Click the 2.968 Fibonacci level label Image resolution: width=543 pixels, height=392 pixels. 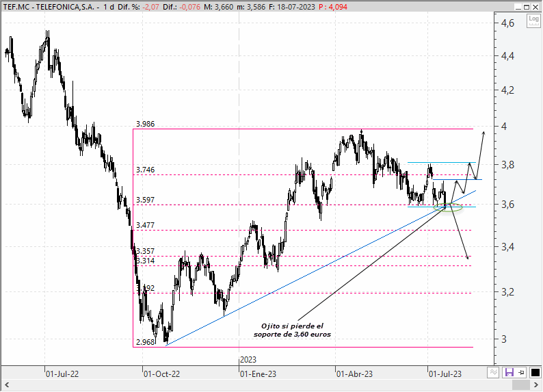click(146, 342)
